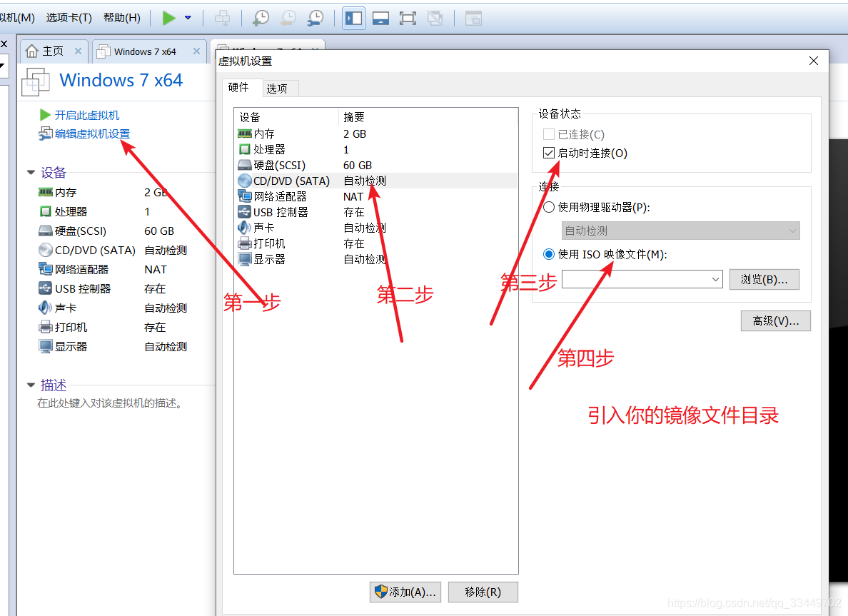The image size is (848, 616).
Task: Select 打印机 row in settings dialog
Action: tap(376, 243)
